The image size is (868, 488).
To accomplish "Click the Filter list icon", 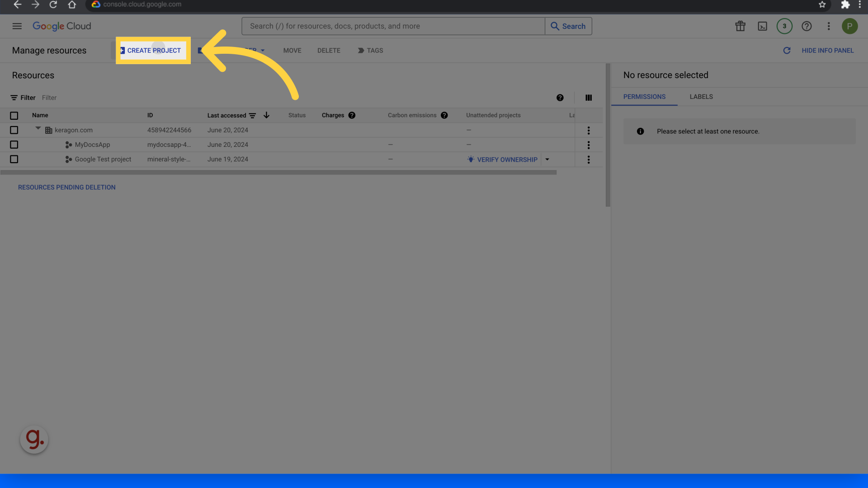I will [x=14, y=98].
